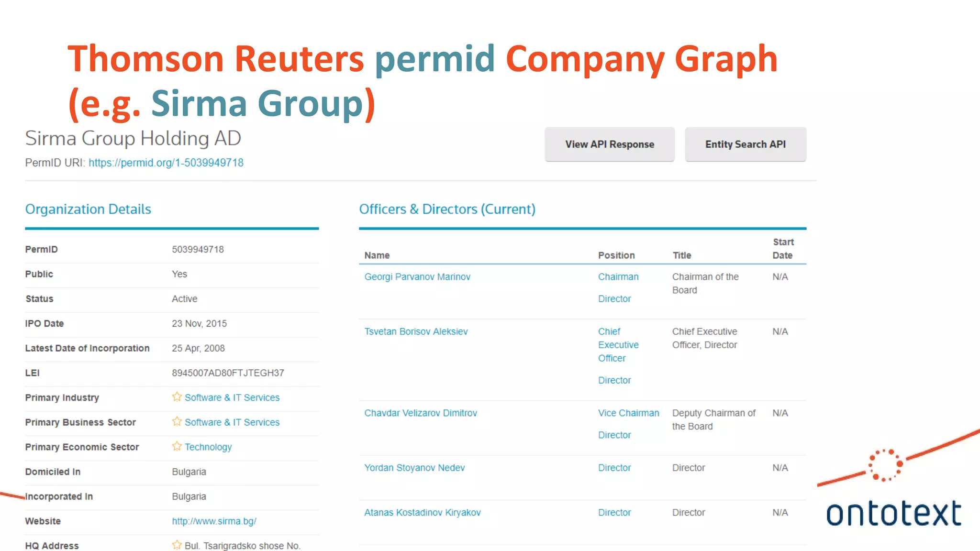Open the permid.org/1-5039949718 URI link

click(166, 163)
